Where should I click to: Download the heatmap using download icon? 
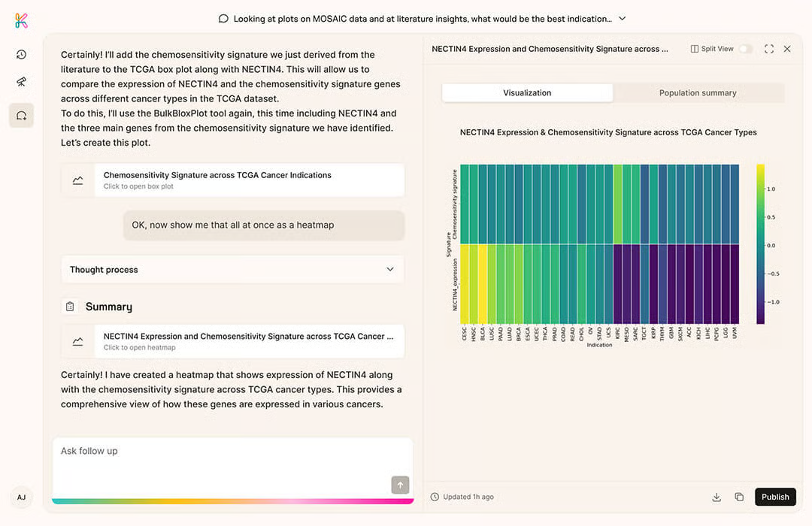pyautogui.click(x=717, y=497)
